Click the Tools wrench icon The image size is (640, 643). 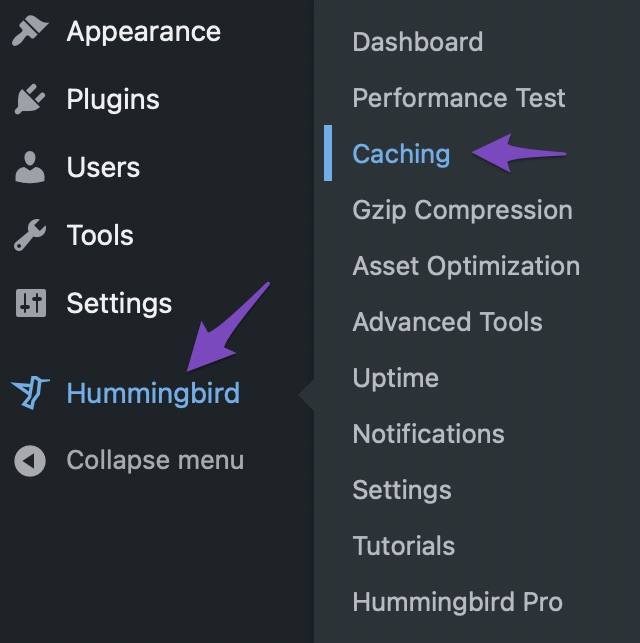click(x=30, y=235)
